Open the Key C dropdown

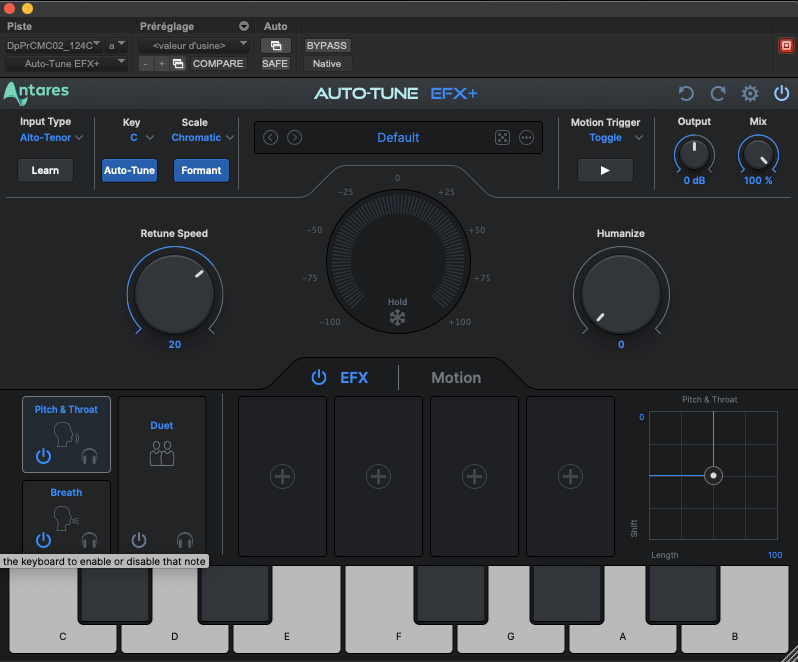[x=141, y=137]
